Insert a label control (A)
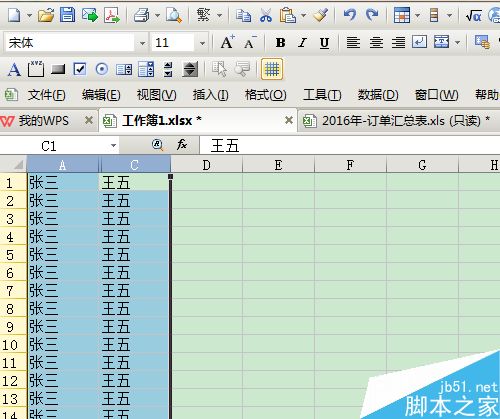 coord(14,70)
